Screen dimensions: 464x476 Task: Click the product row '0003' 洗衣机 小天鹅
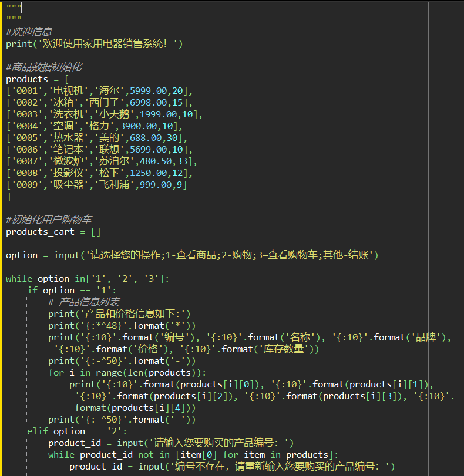(x=104, y=114)
